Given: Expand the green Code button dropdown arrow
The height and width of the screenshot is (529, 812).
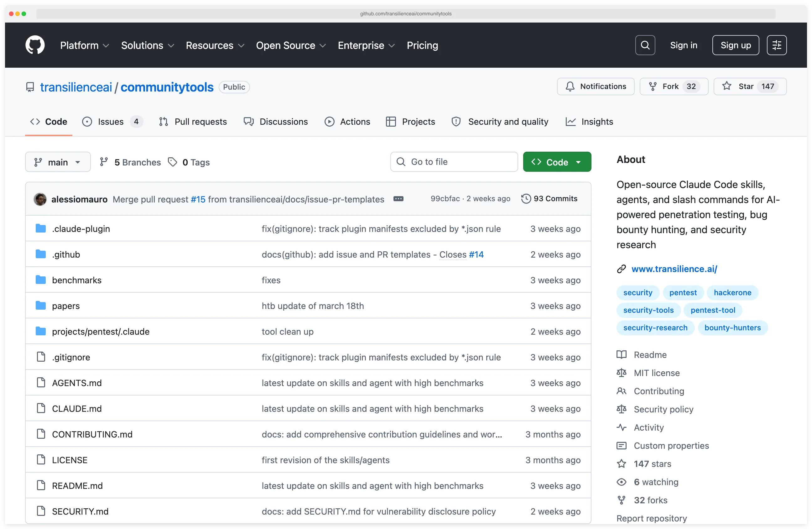Looking at the screenshot, I should 579,162.
